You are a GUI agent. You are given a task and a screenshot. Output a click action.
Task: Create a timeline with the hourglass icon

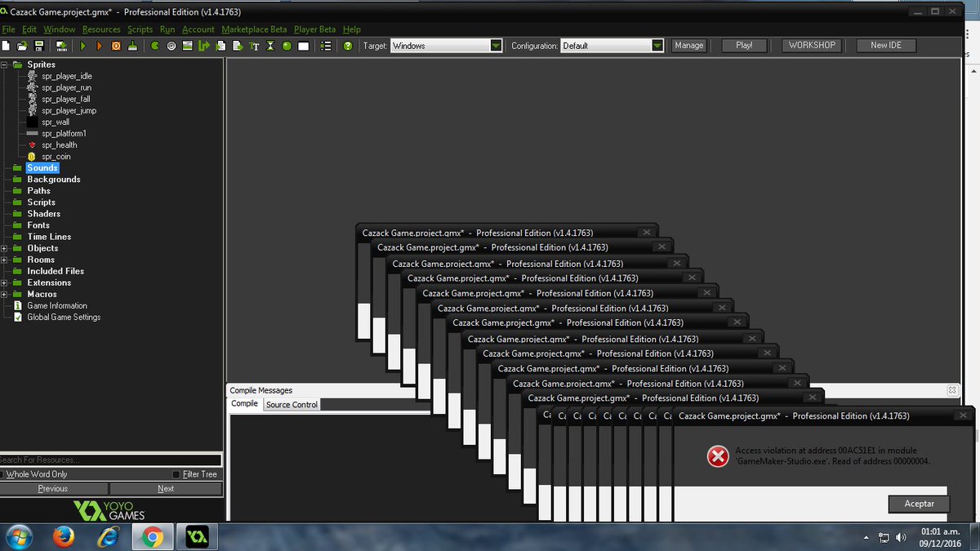coord(270,46)
